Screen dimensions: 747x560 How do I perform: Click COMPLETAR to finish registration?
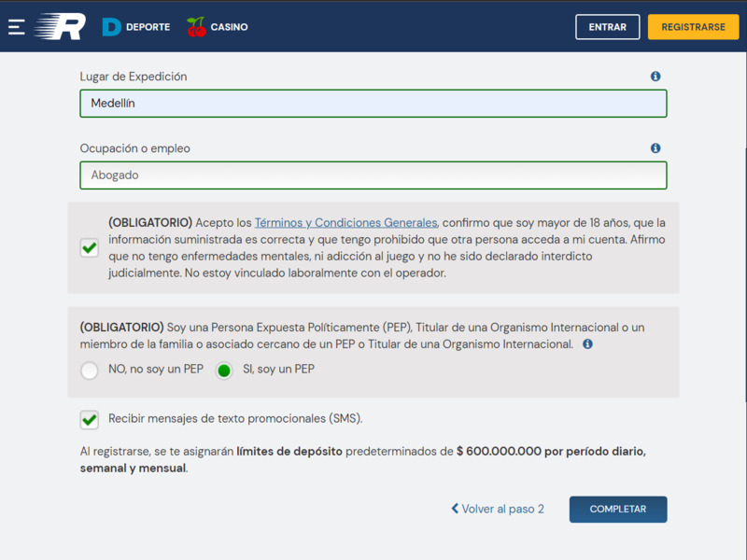click(618, 509)
